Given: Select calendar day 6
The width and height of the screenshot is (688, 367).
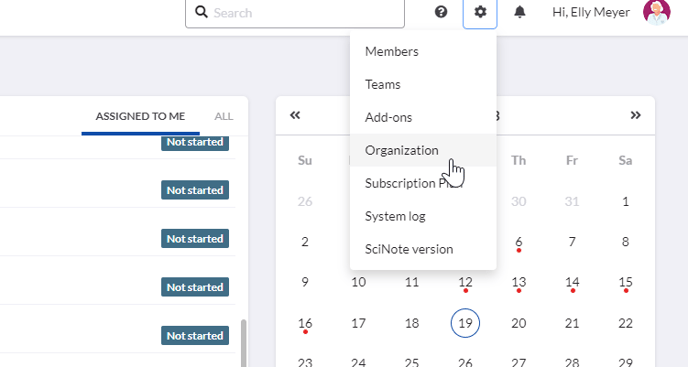Looking at the screenshot, I should click(519, 242).
